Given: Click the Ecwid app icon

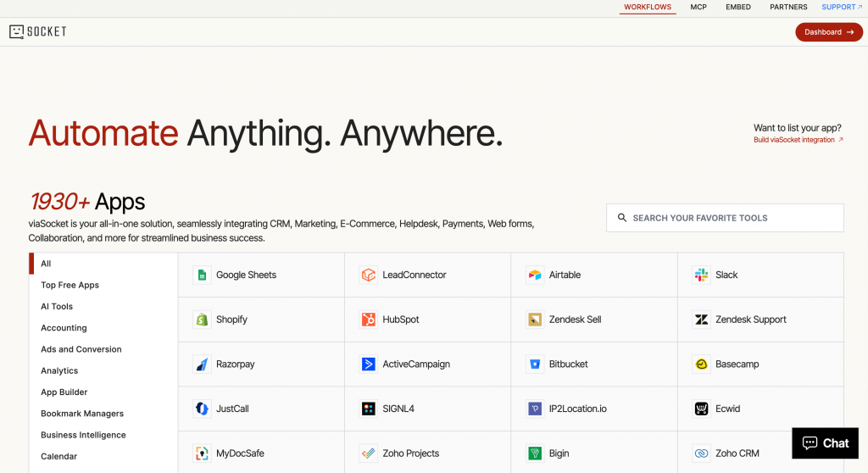Looking at the screenshot, I should click(701, 409).
